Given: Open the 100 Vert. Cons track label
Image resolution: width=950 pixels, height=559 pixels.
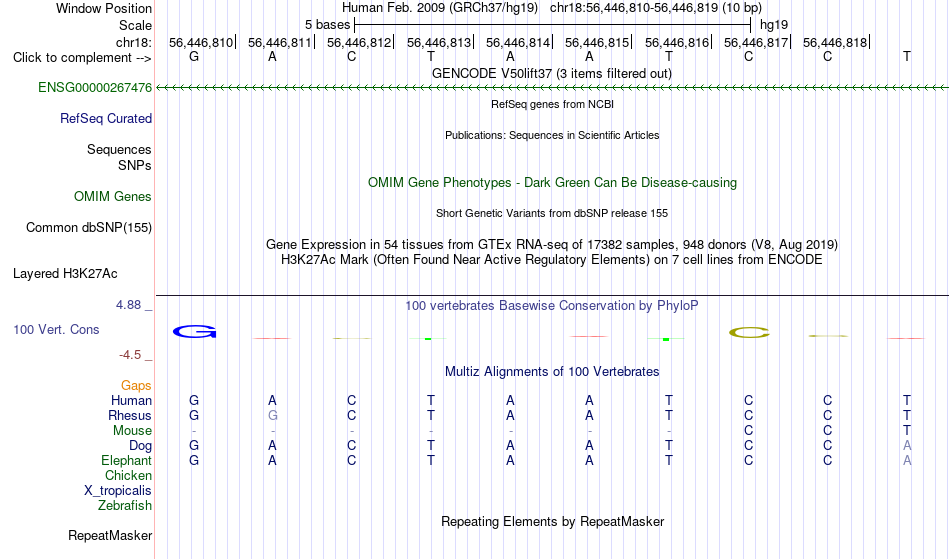Looking at the screenshot, I should [56, 329].
